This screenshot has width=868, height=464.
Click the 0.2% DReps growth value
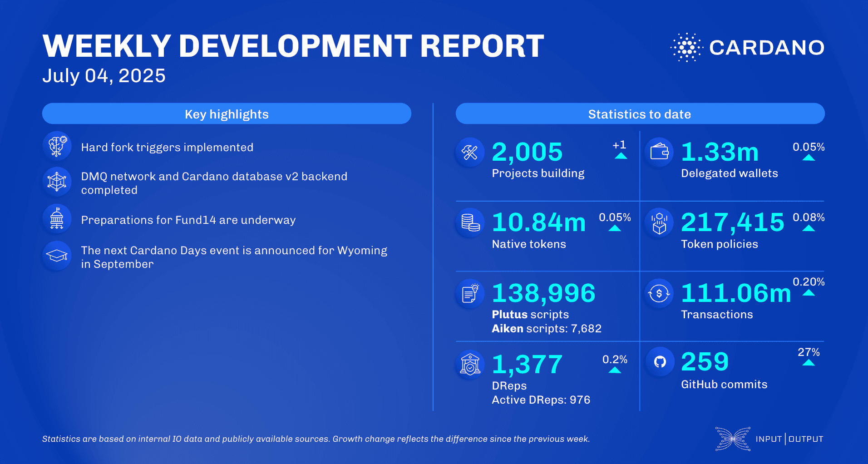point(615,360)
